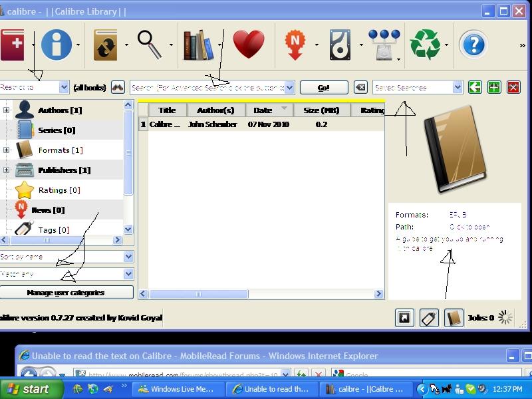Open Save to disk dropdown arrow
Image resolution: width=532 pixels, height=399 pixels.
(361, 45)
